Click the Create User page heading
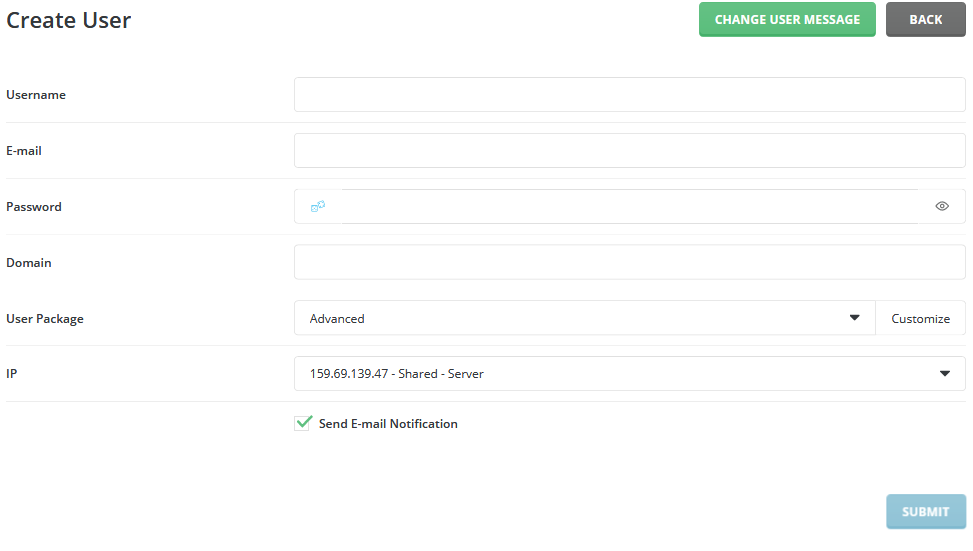Viewport: 973px width, 551px height. pos(69,20)
